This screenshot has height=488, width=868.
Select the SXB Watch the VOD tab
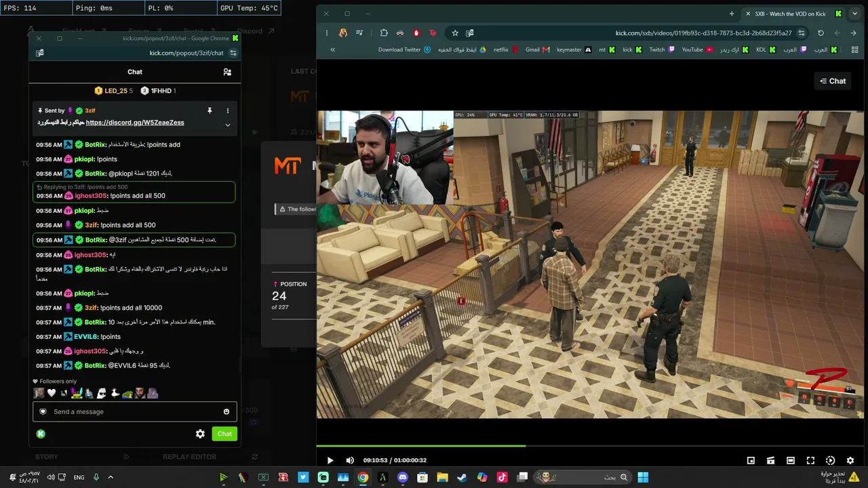coord(793,14)
